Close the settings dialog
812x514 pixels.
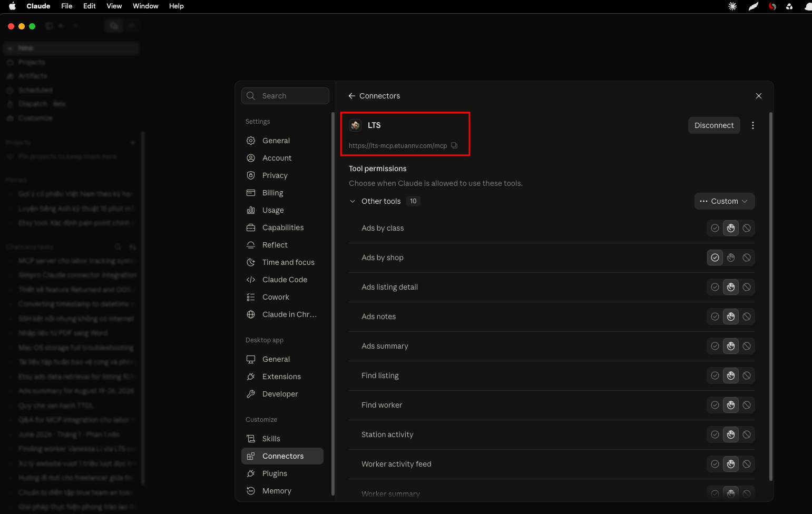click(759, 96)
